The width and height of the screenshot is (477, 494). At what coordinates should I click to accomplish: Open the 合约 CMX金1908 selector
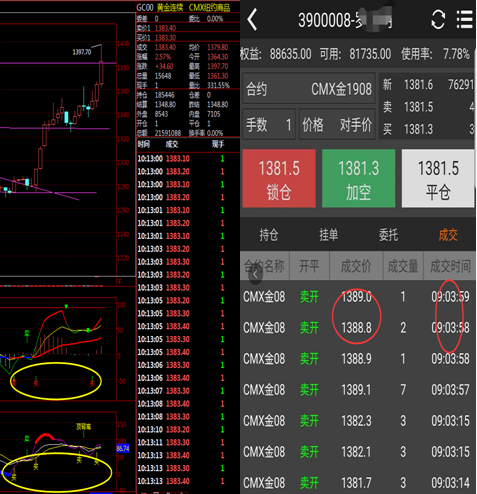coord(309,89)
